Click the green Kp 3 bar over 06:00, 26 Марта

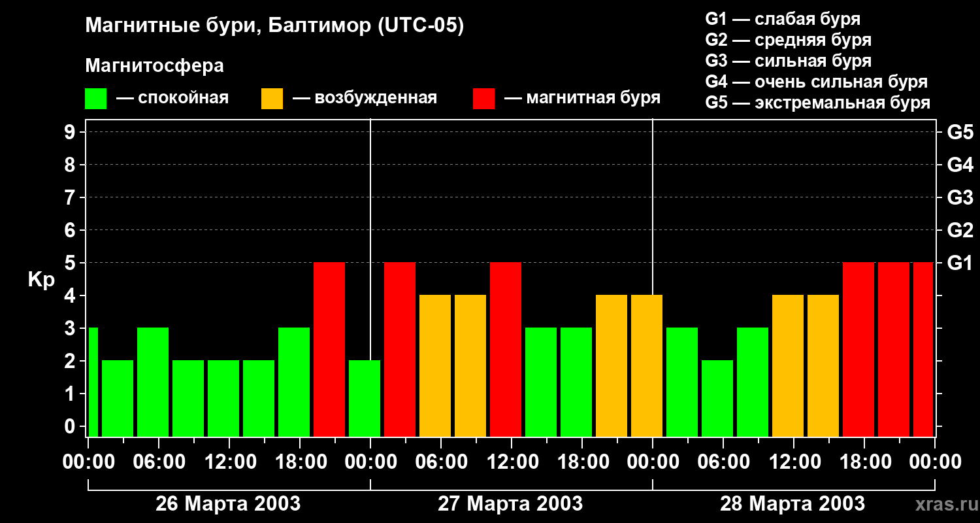[x=153, y=382]
